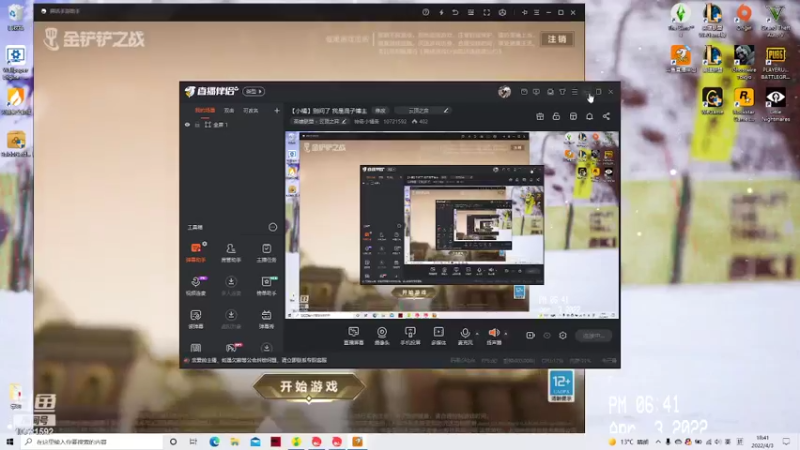The width and height of the screenshot is (800, 450).
Task: Open the 弹幕助手 tool in the toolbox
Action: 195,253
